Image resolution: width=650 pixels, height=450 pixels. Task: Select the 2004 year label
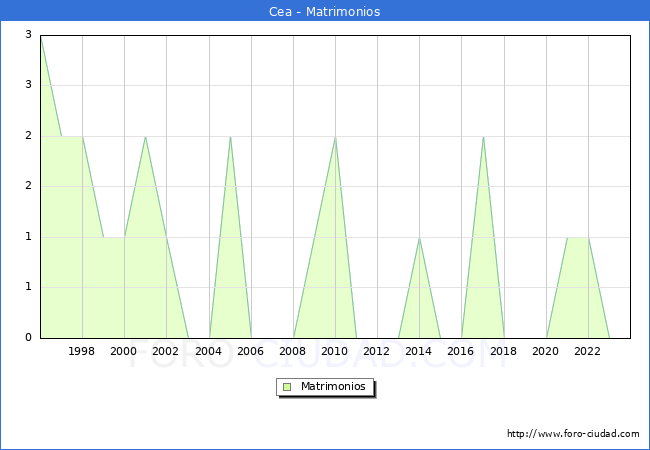[208, 351]
